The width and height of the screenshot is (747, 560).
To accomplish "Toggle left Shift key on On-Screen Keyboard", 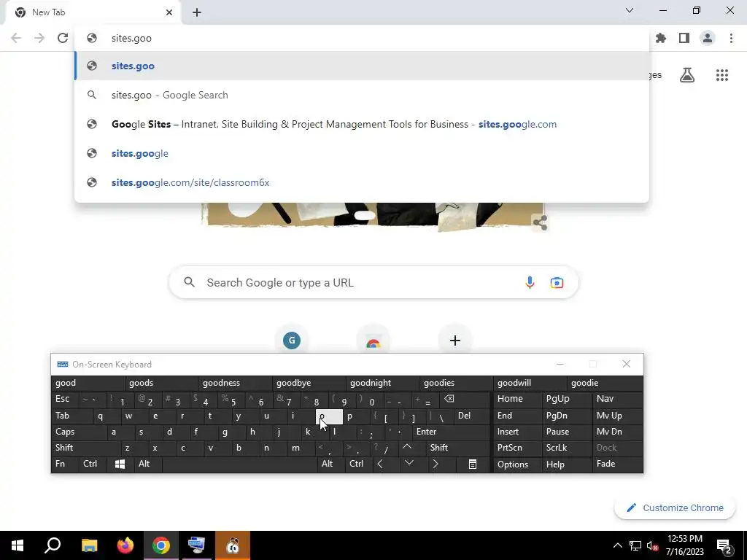I will (x=85, y=448).
